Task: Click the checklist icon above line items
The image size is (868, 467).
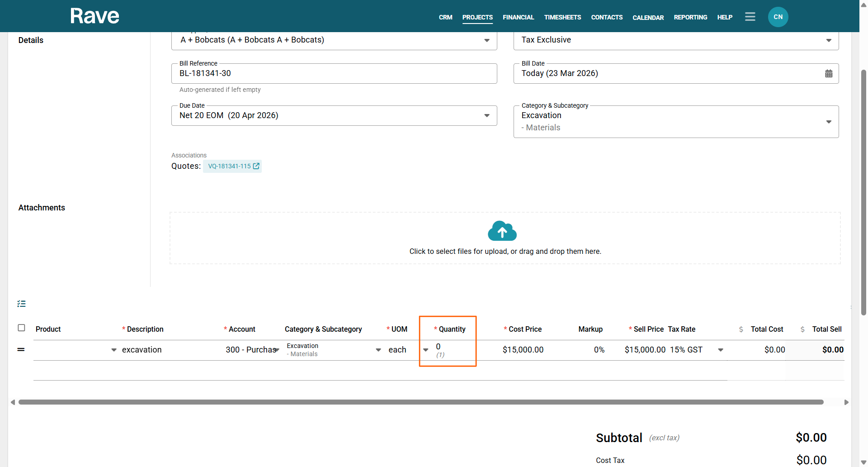Action: (21, 304)
